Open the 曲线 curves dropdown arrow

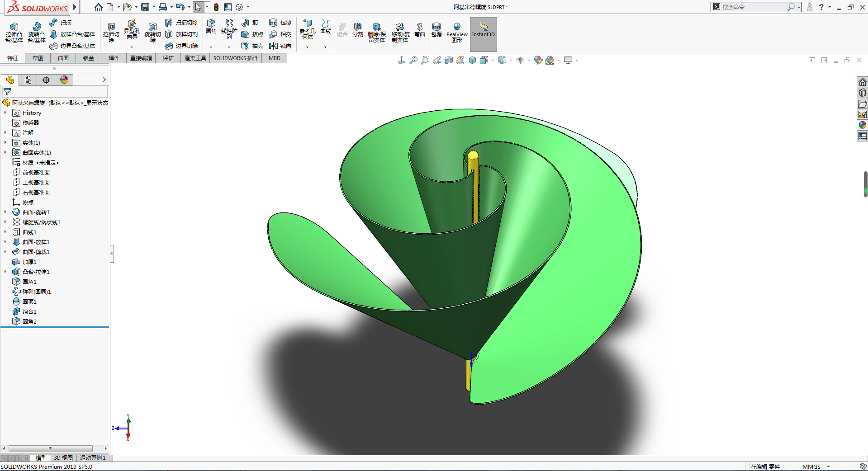click(325, 47)
